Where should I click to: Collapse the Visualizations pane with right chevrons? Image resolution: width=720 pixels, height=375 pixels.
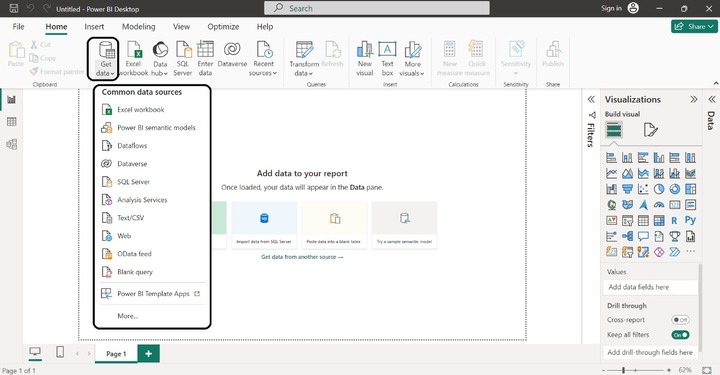(693, 99)
